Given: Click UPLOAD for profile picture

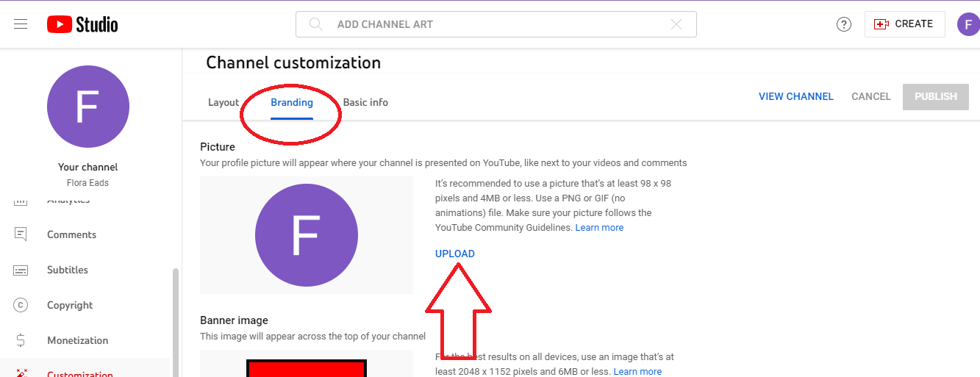Looking at the screenshot, I should (455, 254).
